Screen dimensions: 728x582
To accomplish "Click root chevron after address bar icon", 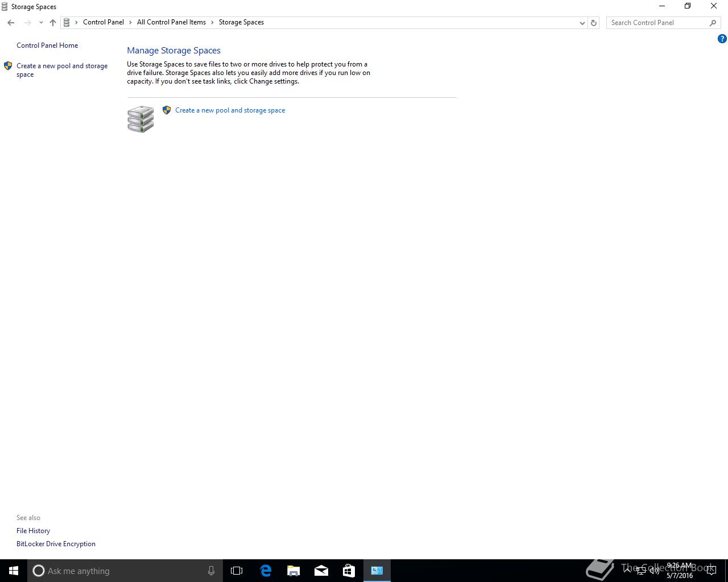I will [x=76, y=22].
